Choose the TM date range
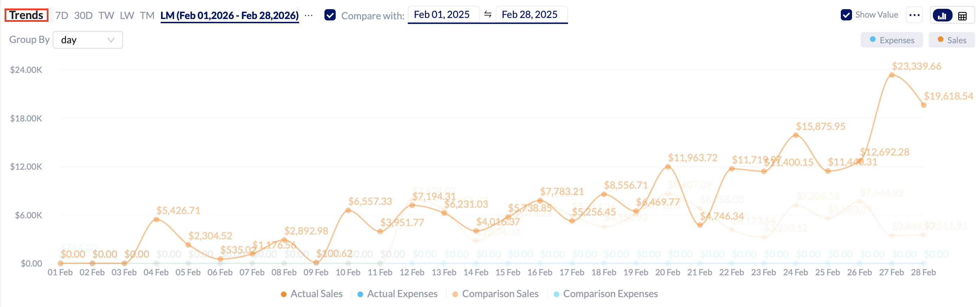The height and width of the screenshot is (307, 980). tap(147, 15)
